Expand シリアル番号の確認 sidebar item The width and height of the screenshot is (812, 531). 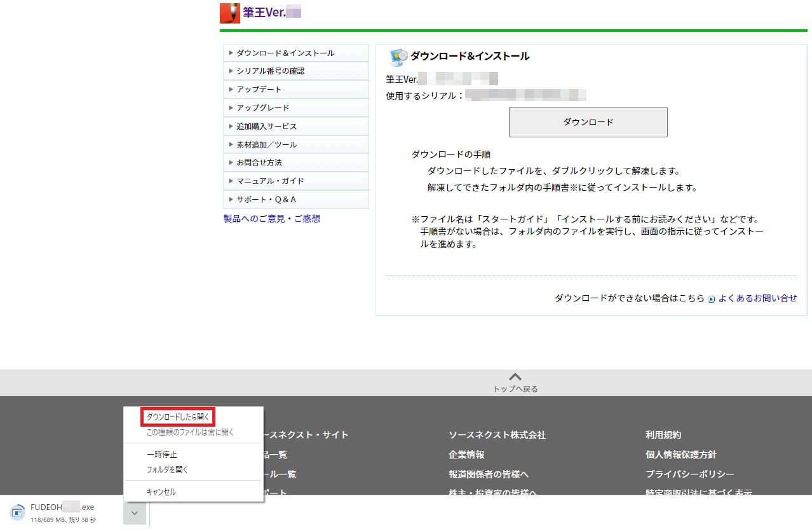296,71
